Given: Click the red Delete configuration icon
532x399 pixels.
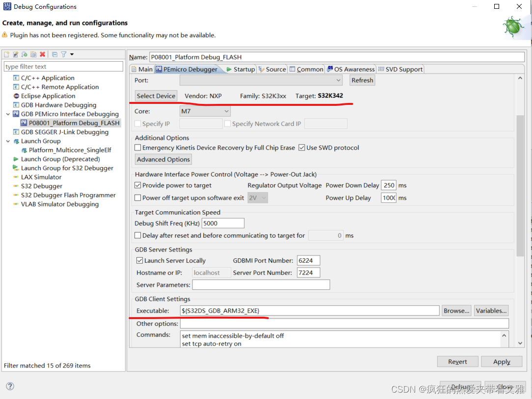Looking at the screenshot, I should (x=42, y=54).
